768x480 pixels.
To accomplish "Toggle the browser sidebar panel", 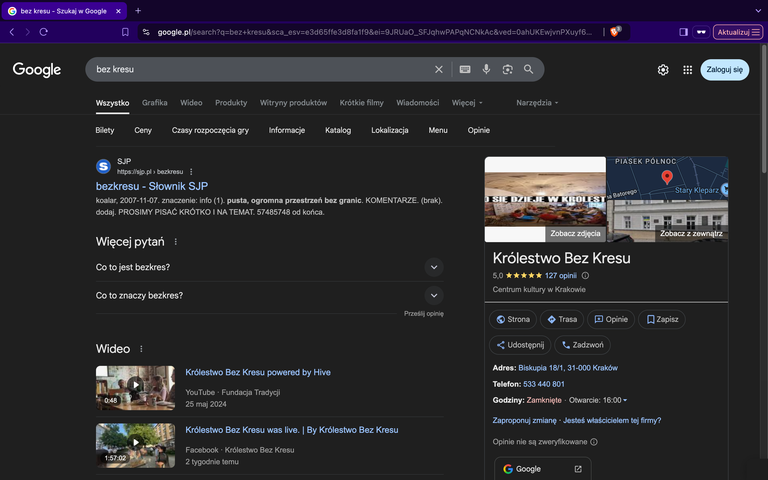I will pos(683,32).
